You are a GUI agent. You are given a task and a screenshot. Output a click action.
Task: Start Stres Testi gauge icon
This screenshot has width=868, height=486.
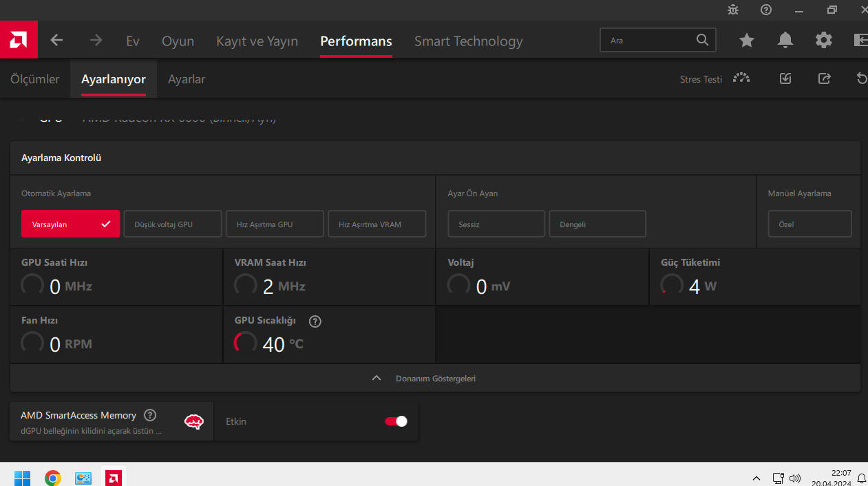741,78
